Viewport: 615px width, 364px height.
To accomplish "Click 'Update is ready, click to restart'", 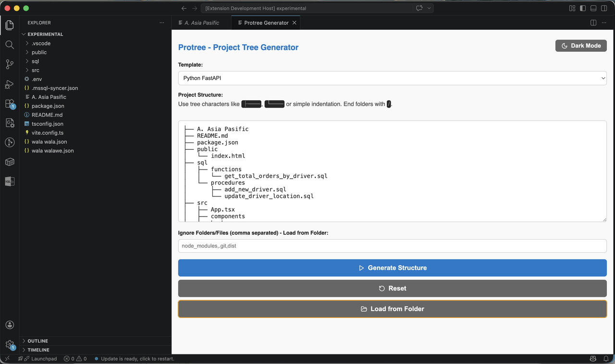I will click(134, 359).
